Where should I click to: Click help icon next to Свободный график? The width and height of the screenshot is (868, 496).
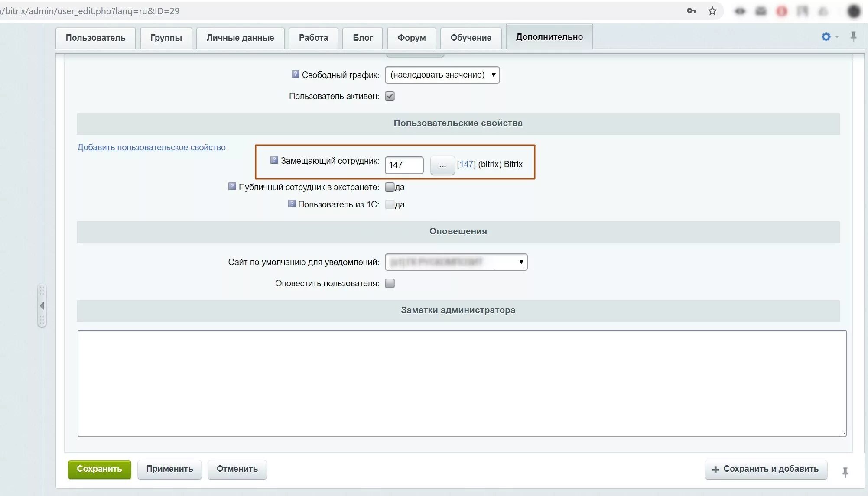pos(295,74)
